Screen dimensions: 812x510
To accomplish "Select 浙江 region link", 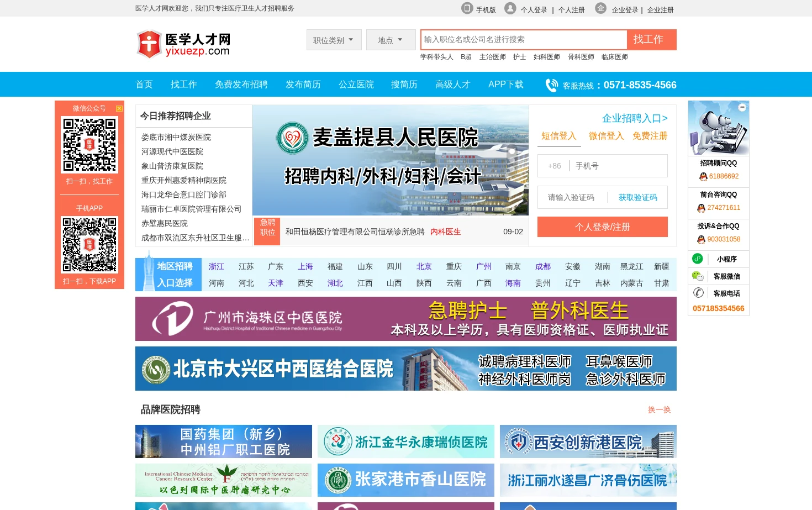I will tap(217, 266).
